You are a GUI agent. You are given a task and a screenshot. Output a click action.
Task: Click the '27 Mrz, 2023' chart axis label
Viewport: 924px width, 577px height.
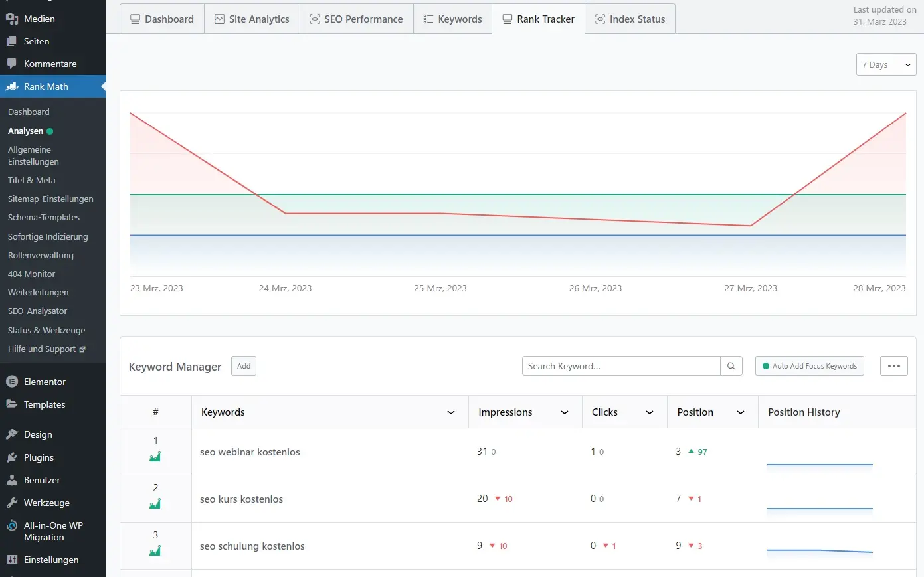pos(751,288)
